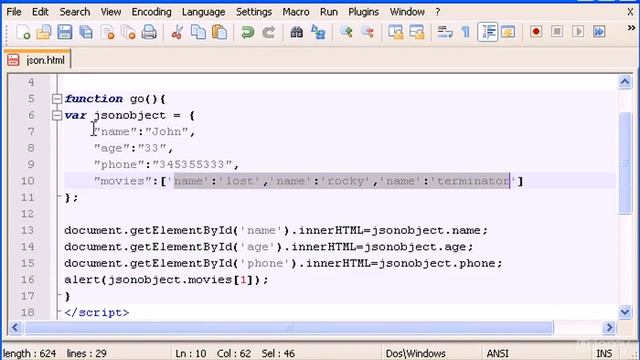Viewport: 640px width, 360px height.
Task: Open the Settings menu
Action: [254, 12]
